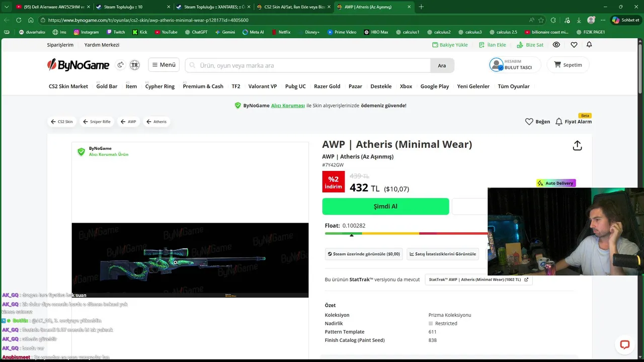
Task: Open the Alıcı Koruması link in banner
Action: point(288,106)
